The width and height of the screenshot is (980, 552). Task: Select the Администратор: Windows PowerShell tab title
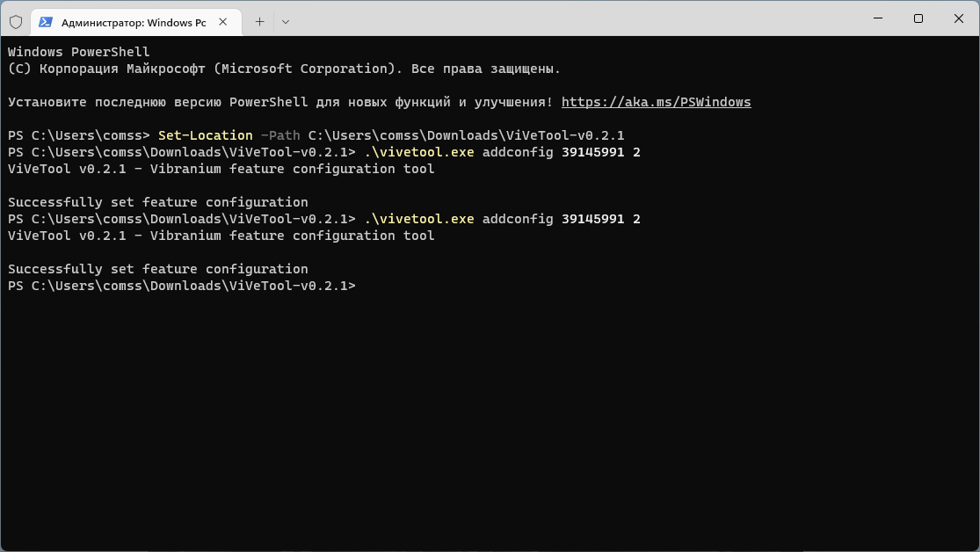pyautogui.click(x=134, y=22)
